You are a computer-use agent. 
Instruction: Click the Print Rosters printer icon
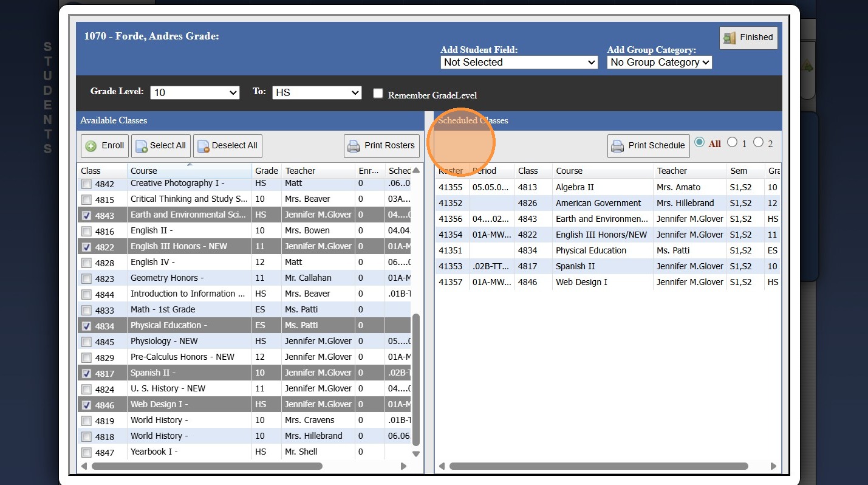pos(353,146)
